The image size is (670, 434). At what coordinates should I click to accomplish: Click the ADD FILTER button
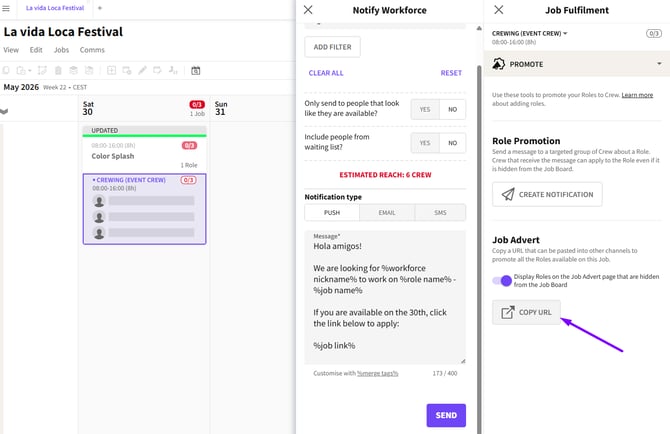click(x=332, y=47)
